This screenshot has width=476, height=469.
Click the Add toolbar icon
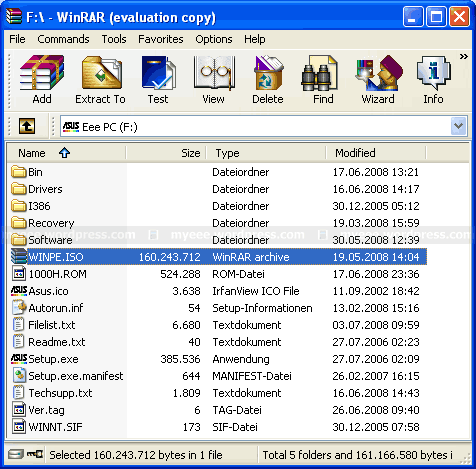point(42,73)
